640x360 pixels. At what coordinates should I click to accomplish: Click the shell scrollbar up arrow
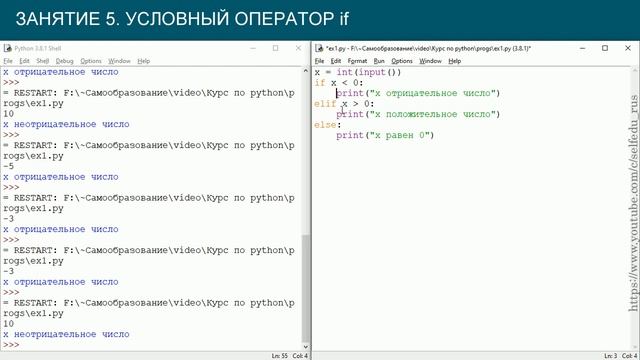click(x=306, y=71)
